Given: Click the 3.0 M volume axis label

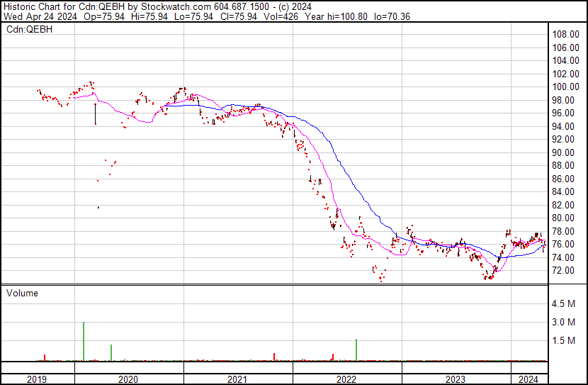Looking at the screenshot, I should pyautogui.click(x=563, y=323).
